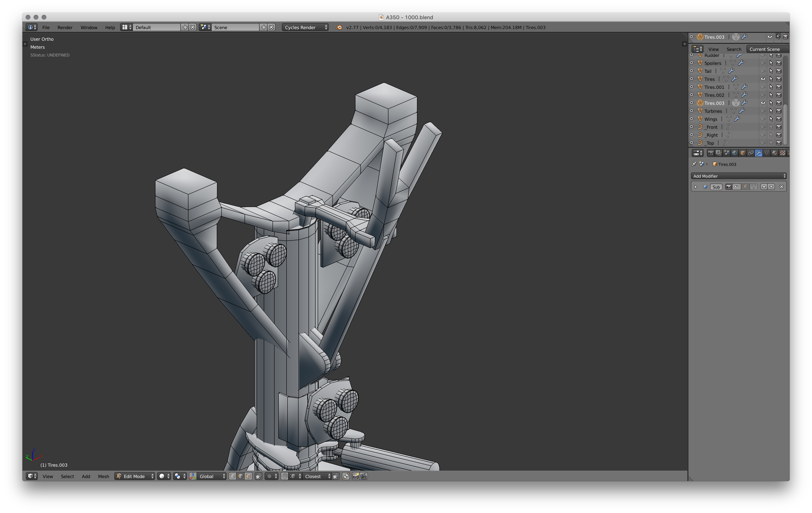The width and height of the screenshot is (812, 513).
Task: Open the File menu
Action: click(x=46, y=27)
